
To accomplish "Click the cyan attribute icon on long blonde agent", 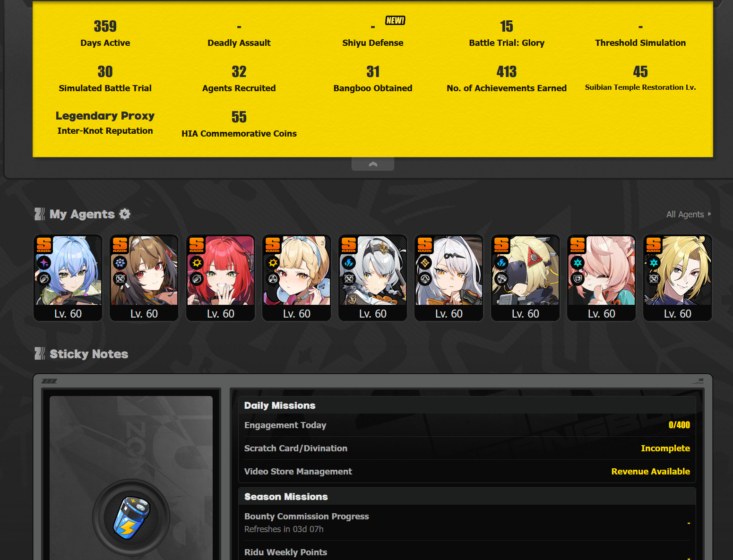I will click(654, 263).
